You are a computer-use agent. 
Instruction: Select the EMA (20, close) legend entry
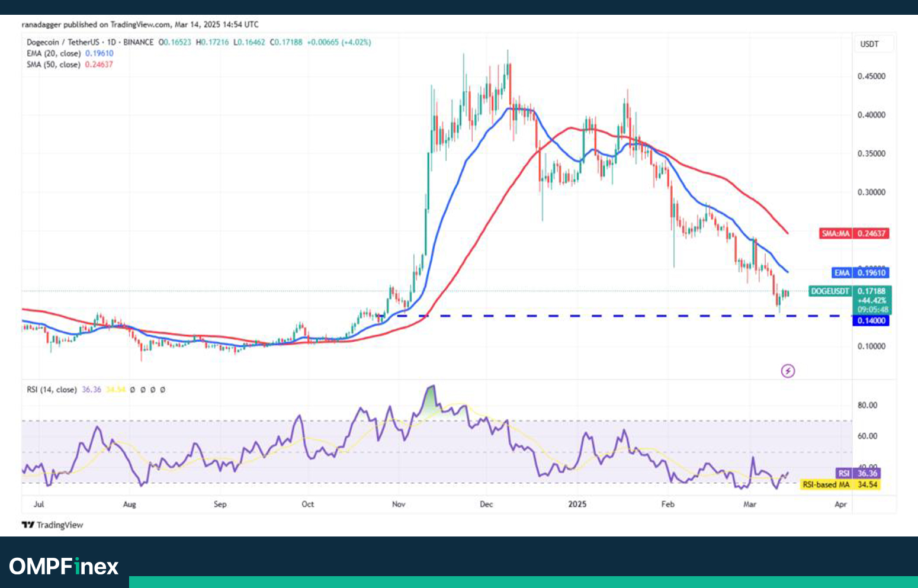[x=70, y=53]
